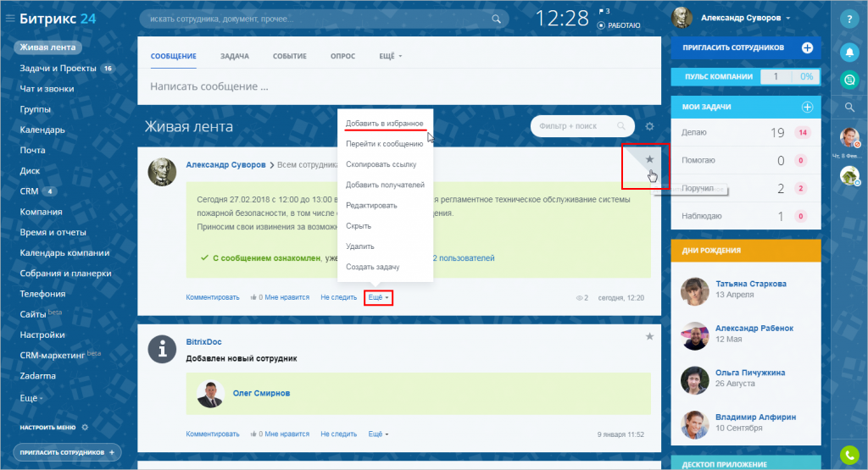Image resolution: width=868 pixels, height=470 pixels.
Task: Click the green phone call icon
Action: 849,455
